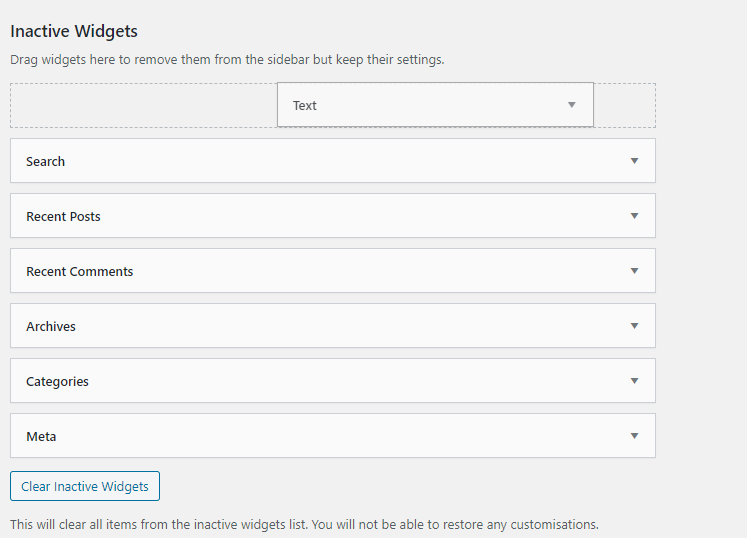Expand the Categories widget arrow
This screenshot has height=538, width=747.
(634, 381)
